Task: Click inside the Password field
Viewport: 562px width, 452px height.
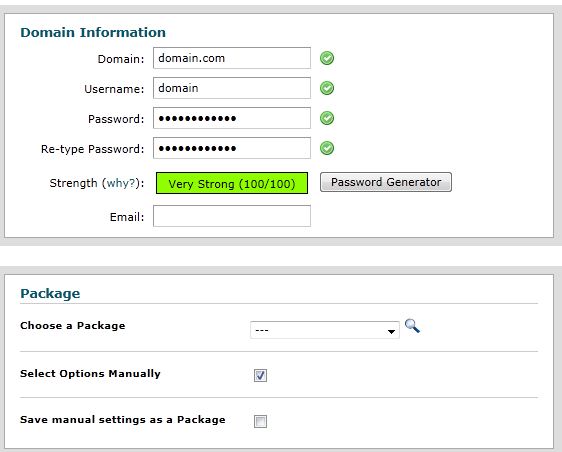Action: click(232, 118)
